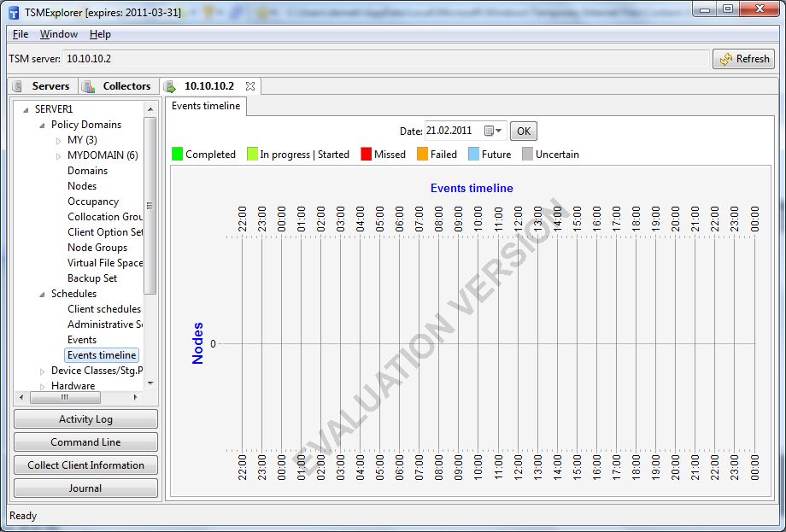The image size is (786, 532).
Task: Collapse the Schedules node
Action: (42, 295)
